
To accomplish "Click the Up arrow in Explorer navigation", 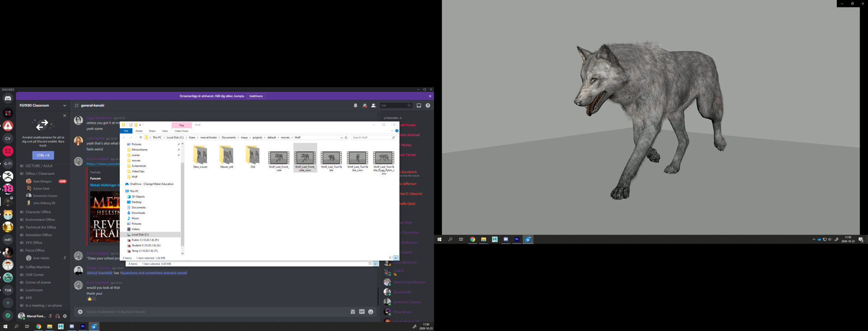I will coord(141,137).
